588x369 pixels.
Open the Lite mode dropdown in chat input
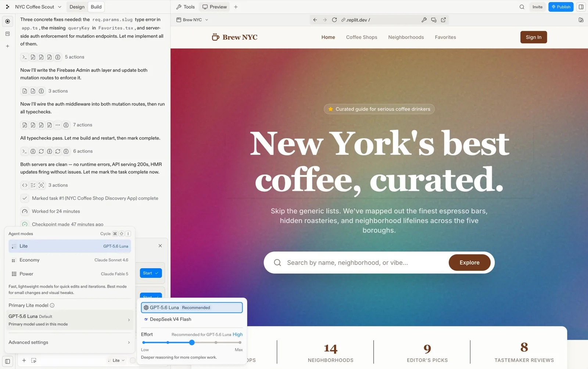[117, 361]
